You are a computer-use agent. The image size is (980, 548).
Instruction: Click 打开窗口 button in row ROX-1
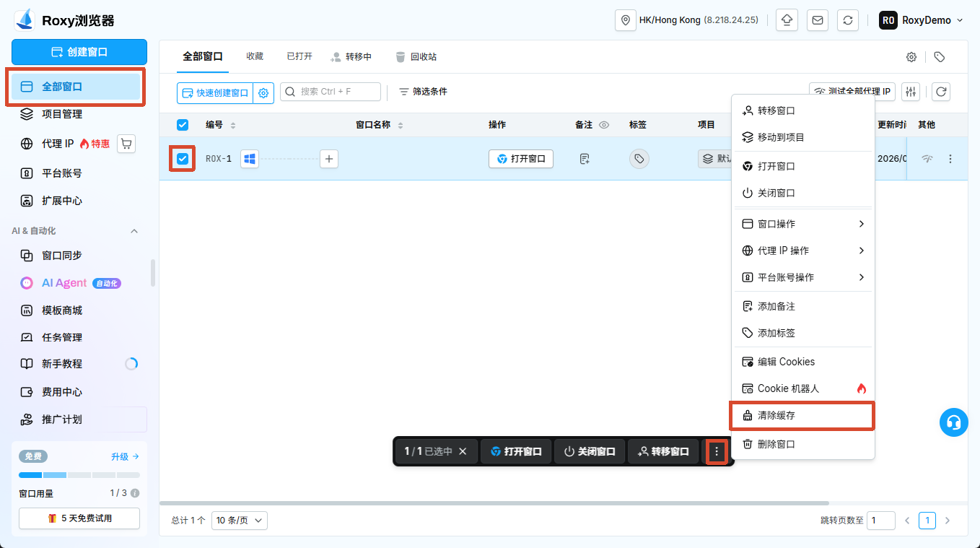pyautogui.click(x=521, y=159)
